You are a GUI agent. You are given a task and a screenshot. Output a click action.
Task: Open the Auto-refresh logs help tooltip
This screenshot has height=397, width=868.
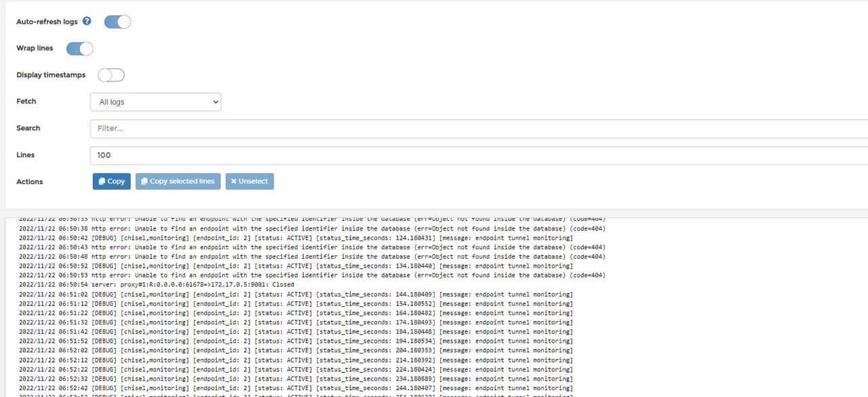[87, 21]
